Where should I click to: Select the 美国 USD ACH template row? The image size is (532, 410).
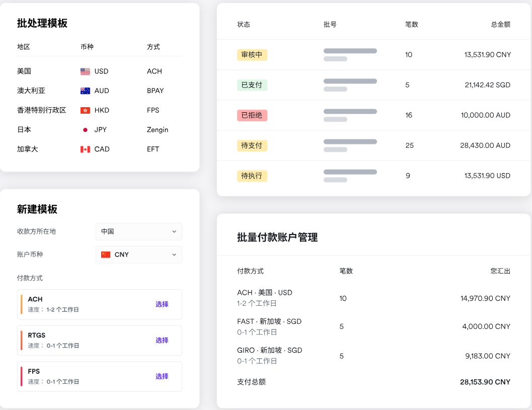click(100, 71)
